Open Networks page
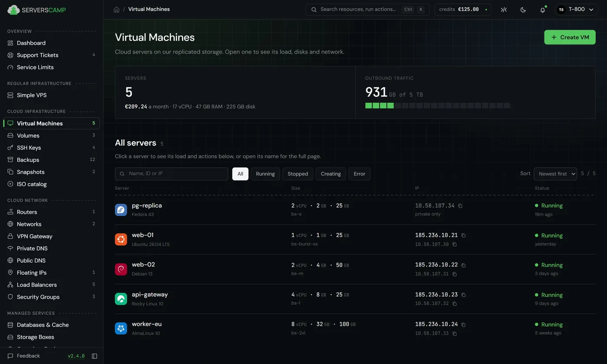Image resolution: width=607 pixels, height=364 pixels. click(52, 224)
